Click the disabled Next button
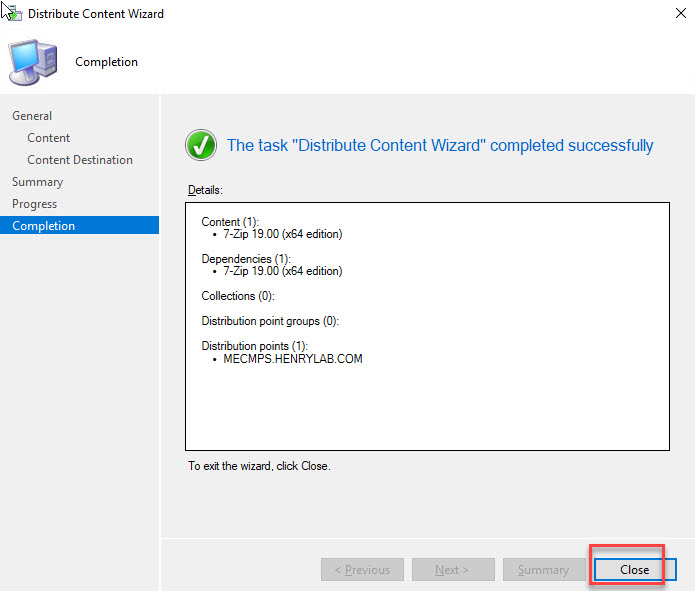 pos(452,570)
